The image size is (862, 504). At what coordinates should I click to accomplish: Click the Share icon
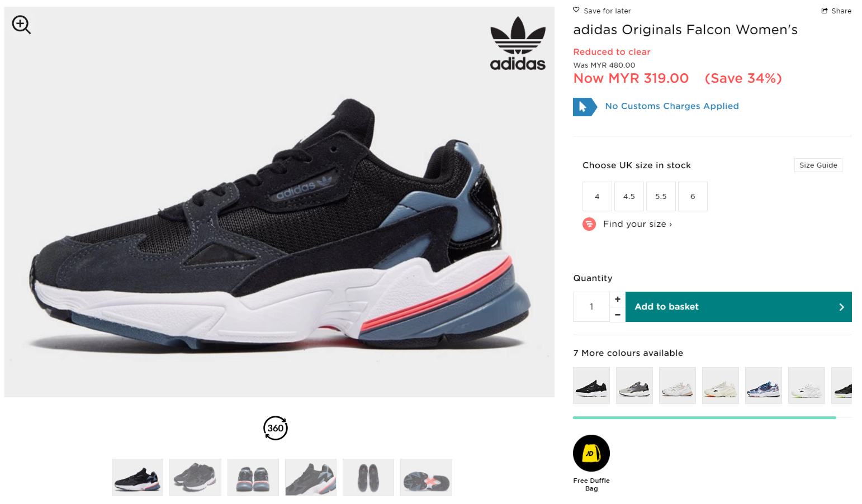pos(825,11)
